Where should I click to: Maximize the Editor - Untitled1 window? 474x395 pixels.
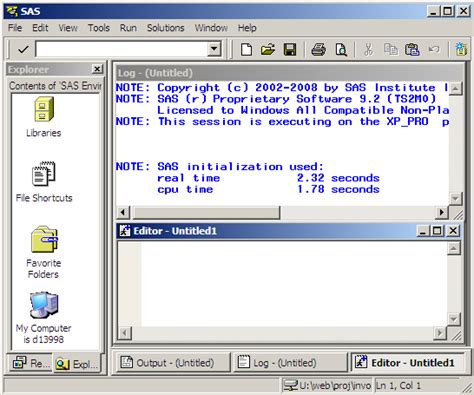(437, 231)
